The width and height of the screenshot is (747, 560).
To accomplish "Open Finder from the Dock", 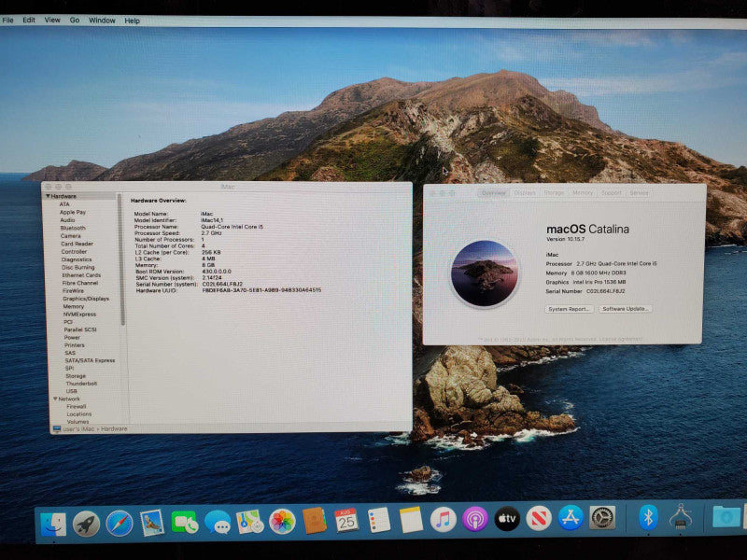I will click(x=53, y=524).
